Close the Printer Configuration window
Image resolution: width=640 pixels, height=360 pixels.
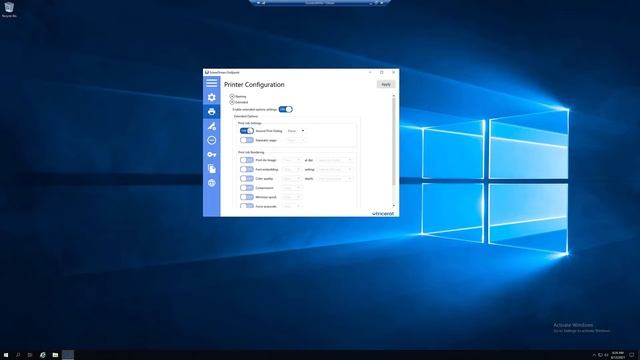(x=393, y=72)
